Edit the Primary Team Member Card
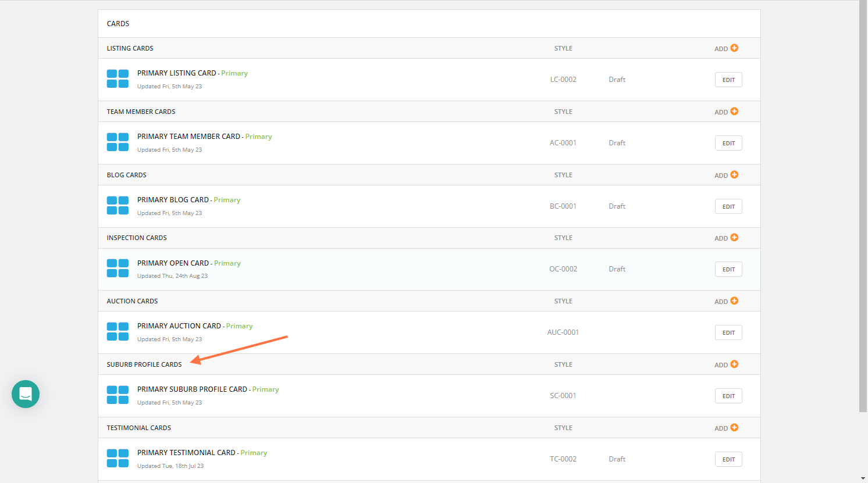 click(728, 143)
